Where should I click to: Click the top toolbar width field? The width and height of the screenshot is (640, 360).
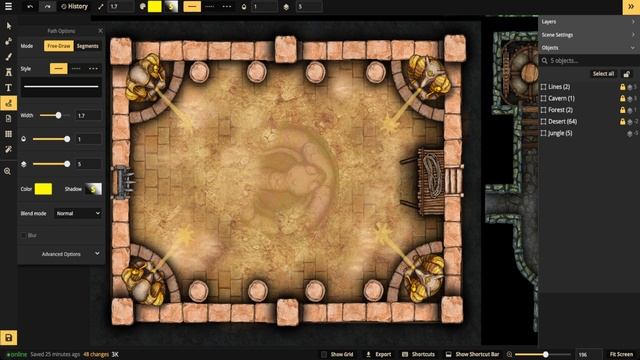click(x=121, y=7)
